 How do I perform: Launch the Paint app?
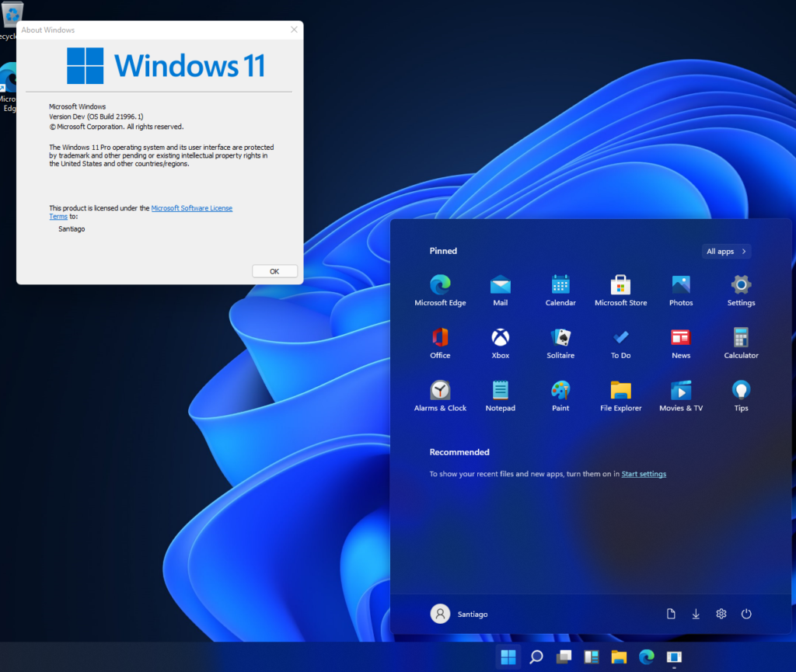pos(560,391)
